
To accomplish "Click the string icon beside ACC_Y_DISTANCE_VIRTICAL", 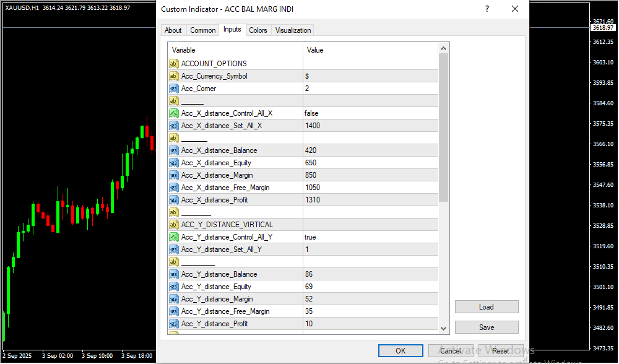I will [174, 225].
